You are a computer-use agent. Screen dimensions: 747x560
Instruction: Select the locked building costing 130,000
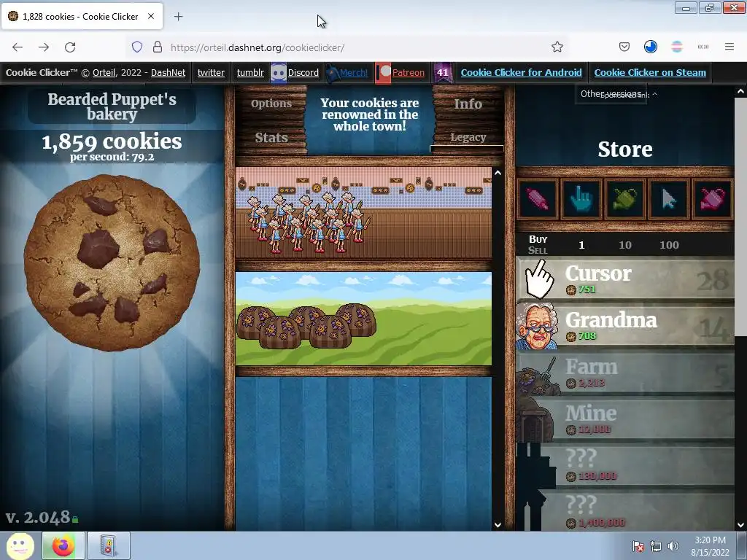click(x=625, y=466)
